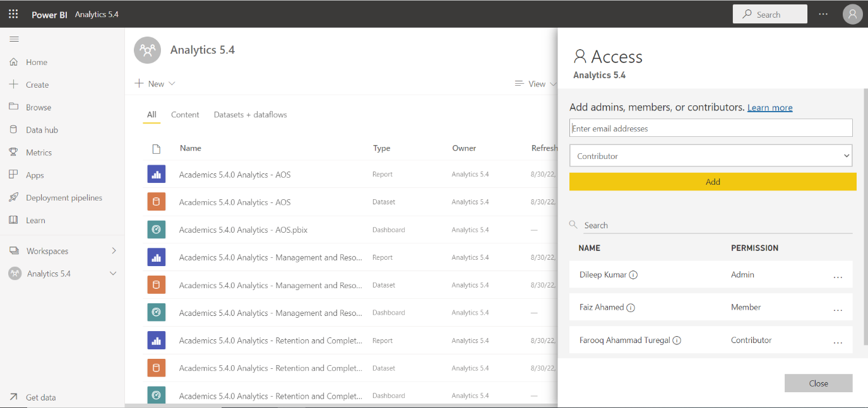The image size is (868, 408).
Task: Open the app launcher waffle icon
Action: (13, 14)
